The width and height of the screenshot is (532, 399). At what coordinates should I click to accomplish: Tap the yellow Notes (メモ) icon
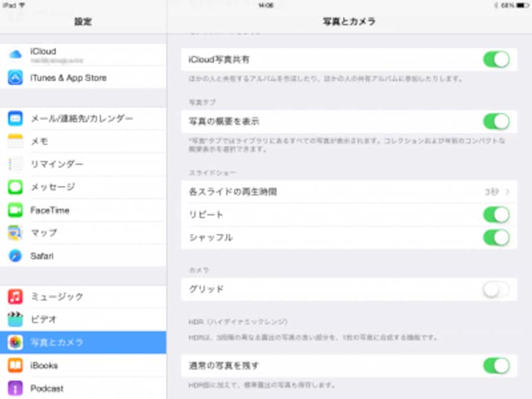click(x=15, y=141)
